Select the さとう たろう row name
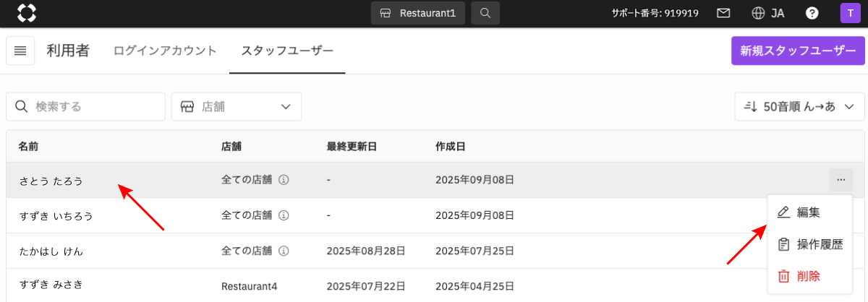Screen dimensions: 868x302 (51, 181)
